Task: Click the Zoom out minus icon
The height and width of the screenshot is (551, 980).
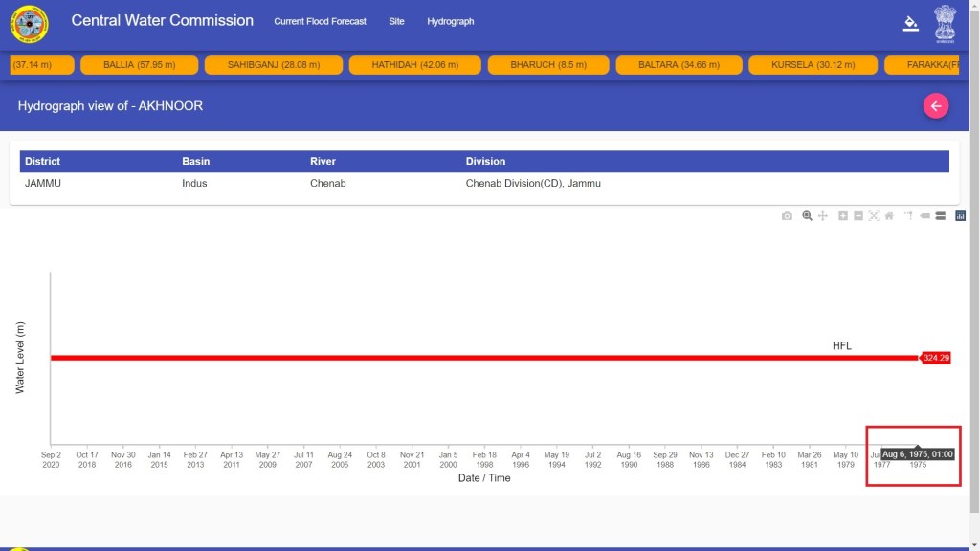Action: (858, 216)
